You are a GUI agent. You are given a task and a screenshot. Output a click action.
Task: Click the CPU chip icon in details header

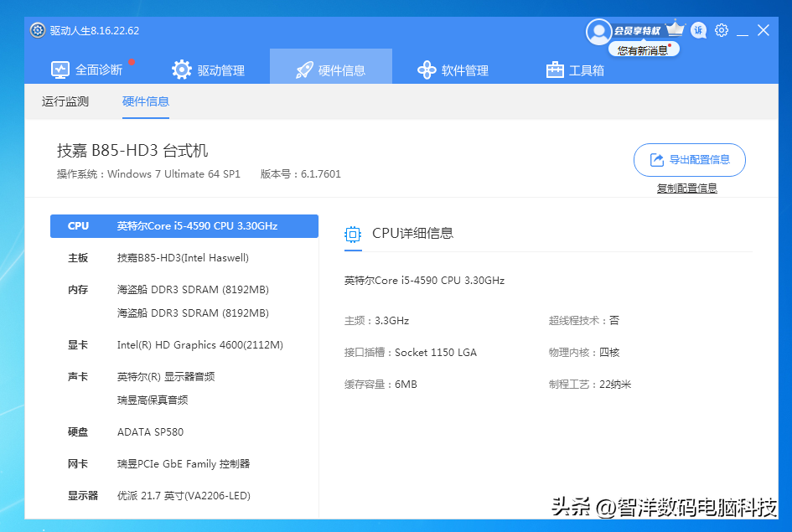click(x=353, y=235)
